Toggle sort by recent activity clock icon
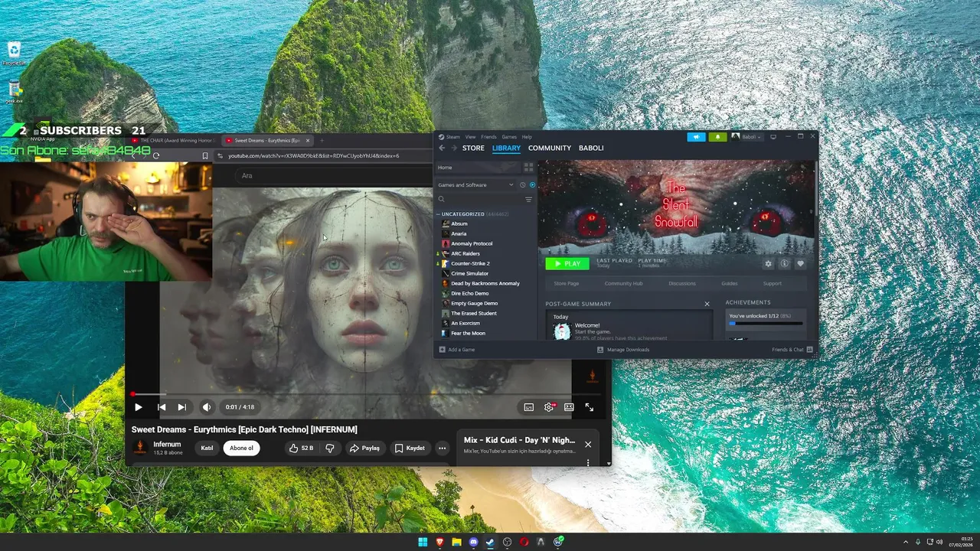Viewport: 980px width, 551px height. (x=523, y=184)
